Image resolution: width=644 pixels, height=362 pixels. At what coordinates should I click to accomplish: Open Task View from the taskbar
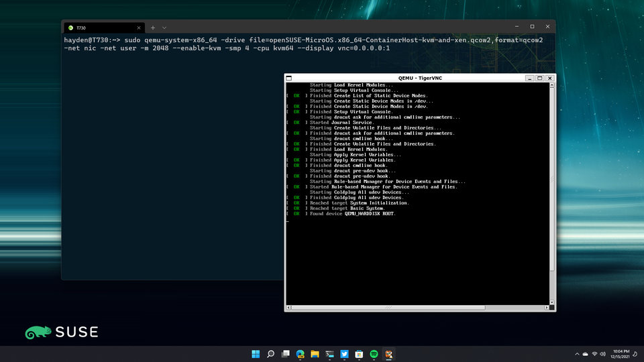tap(285, 353)
